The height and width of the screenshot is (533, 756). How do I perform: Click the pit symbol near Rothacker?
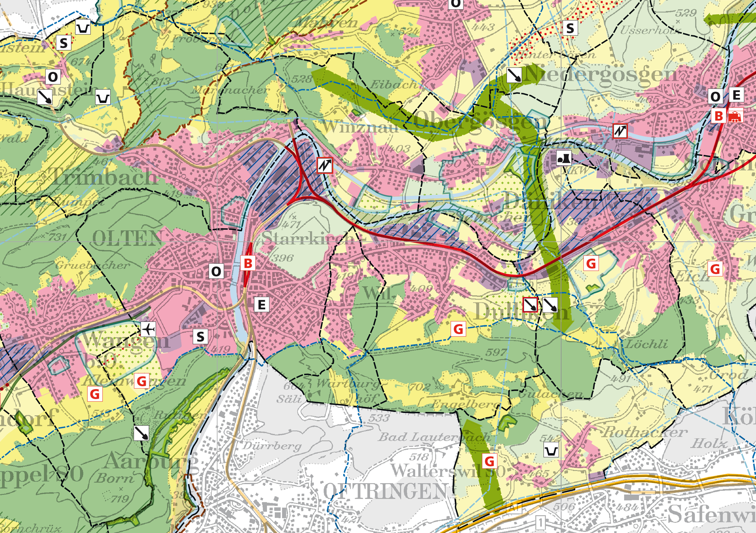[x=551, y=450]
